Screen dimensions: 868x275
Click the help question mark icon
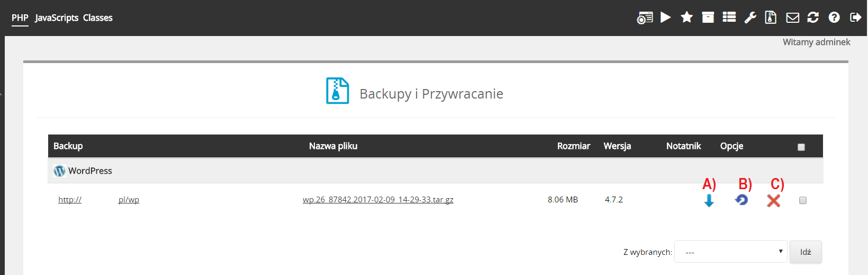(x=834, y=17)
